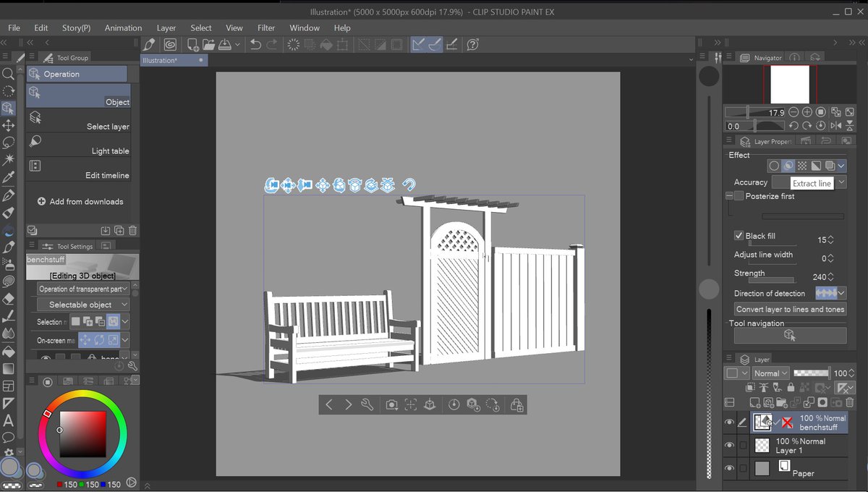868x492 pixels.
Task: Open the Selectable object dropdown
Action: tap(83, 305)
